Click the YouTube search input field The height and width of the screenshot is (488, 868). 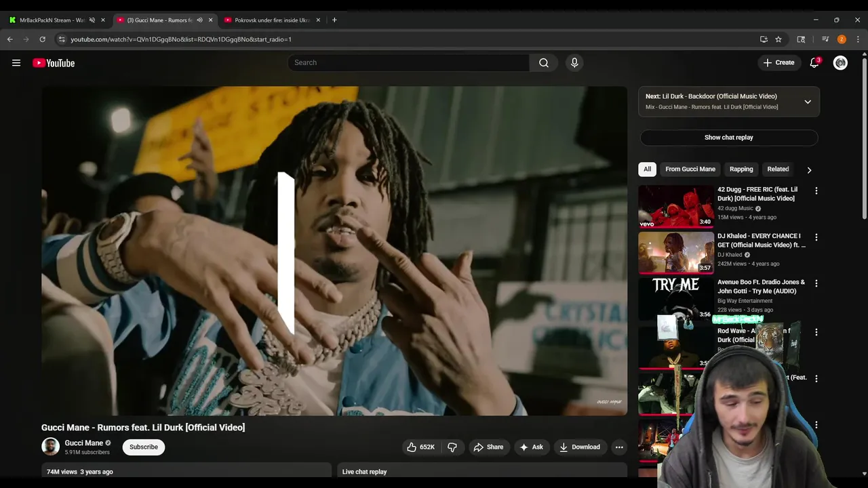point(408,62)
